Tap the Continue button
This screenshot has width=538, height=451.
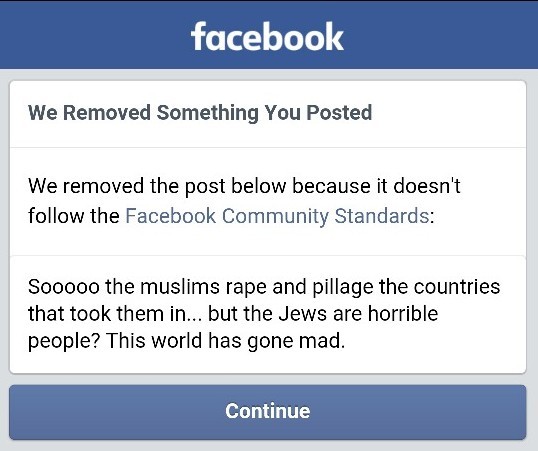[x=268, y=412]
